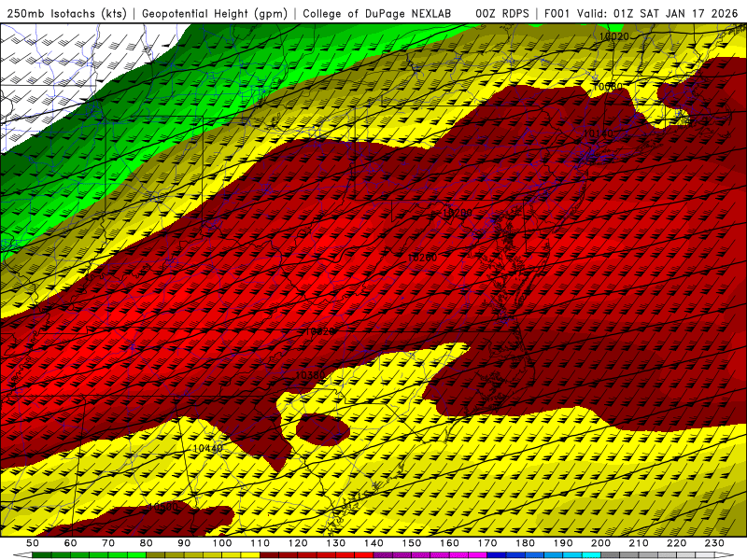Click the 10380 height contour label
747x560 pixels.
[x=310, y=375]
